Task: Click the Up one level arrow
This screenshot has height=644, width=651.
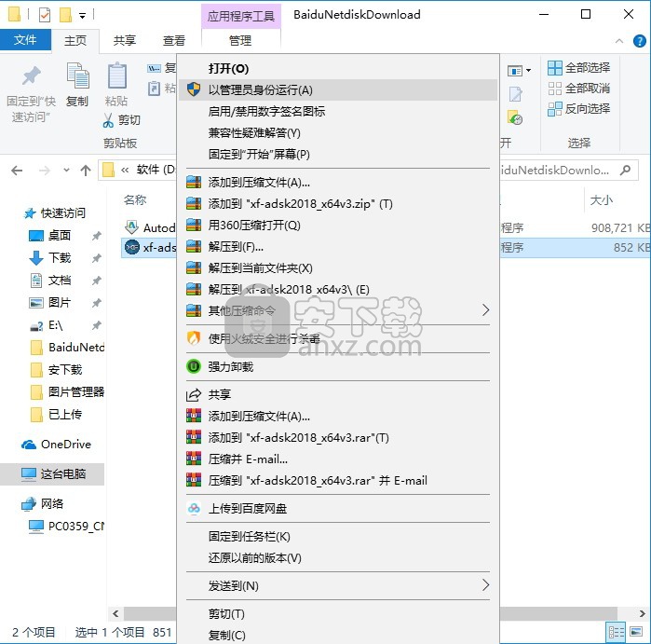Action: coord(86,171)
